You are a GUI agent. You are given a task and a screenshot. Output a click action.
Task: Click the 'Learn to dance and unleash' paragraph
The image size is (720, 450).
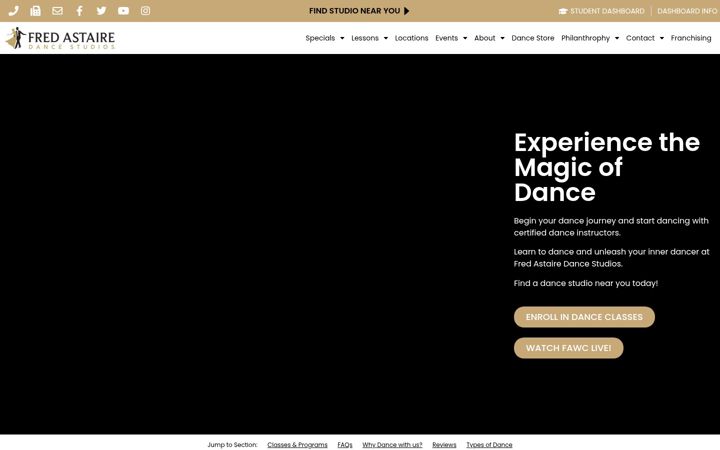coord(612,258)
